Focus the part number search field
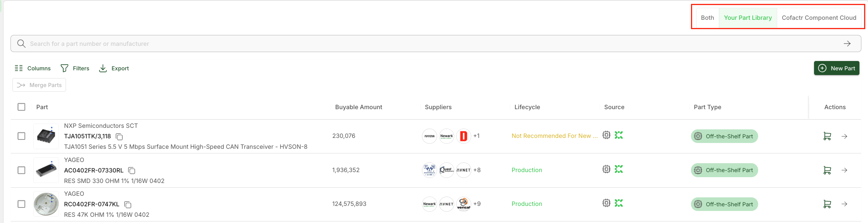The width and height of the screenshot is (868, 223). coord(436,44)
